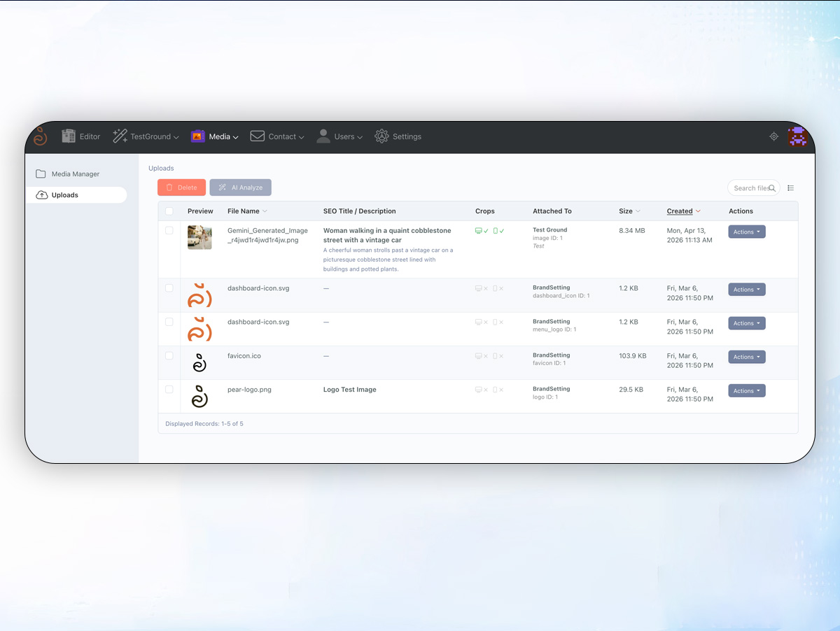
Task: Click the AI Analyze button
Action: click(240, 187)
